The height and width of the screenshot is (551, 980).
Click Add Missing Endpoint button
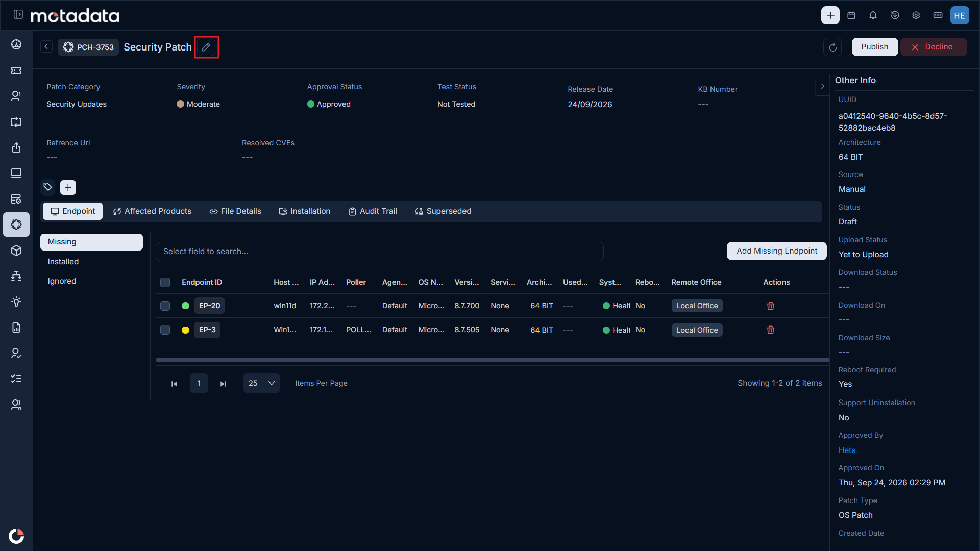click(777, 251)
